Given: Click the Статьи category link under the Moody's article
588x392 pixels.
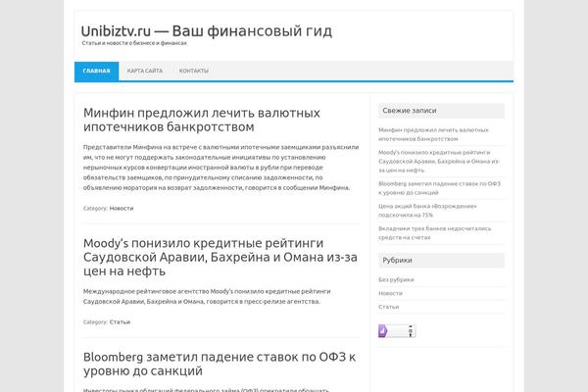Looking at the screenshot, I should pyautogui.click(x=120, y=321).
